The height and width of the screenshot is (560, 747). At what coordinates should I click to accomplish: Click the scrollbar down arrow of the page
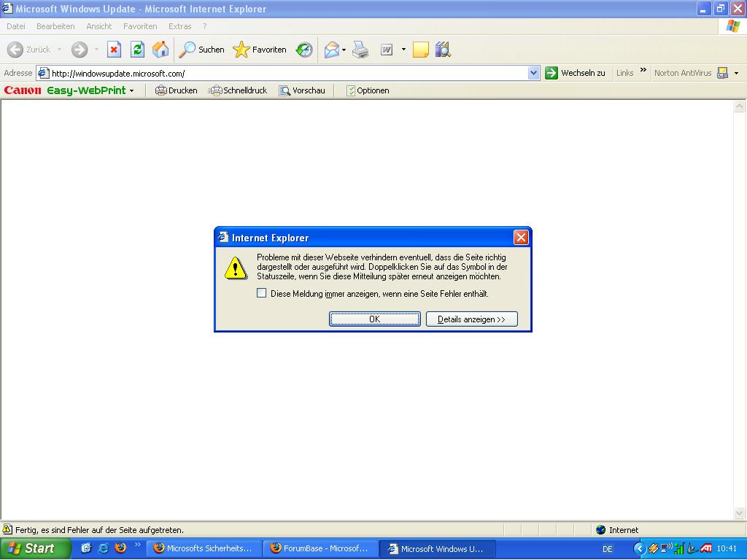pyautogui.click(x=740, y=513)
